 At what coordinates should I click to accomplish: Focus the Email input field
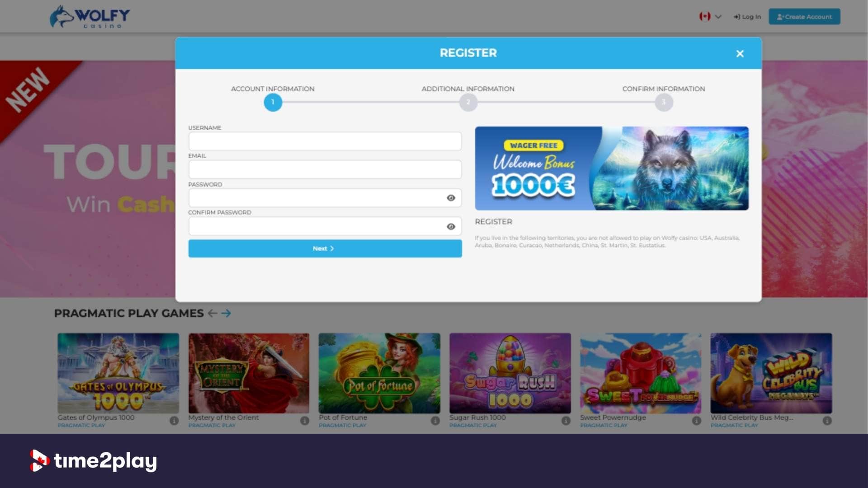tap(325, 169)
